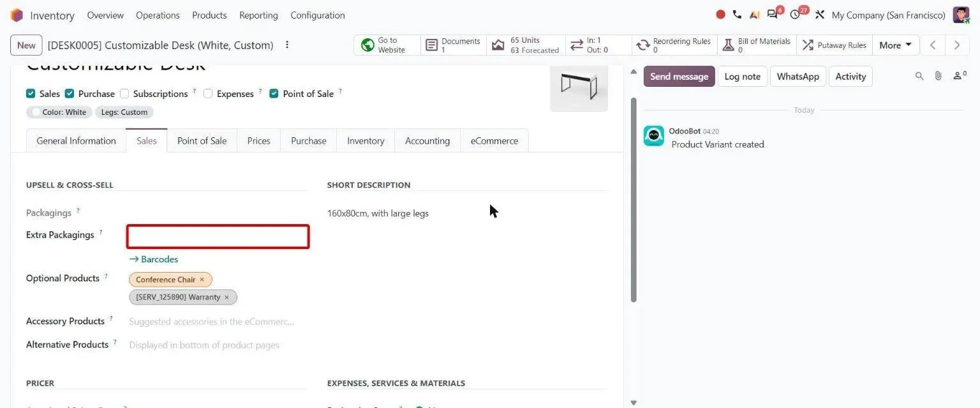
Task: Click the Color: White attribute tag
Action: [x=59, y=112]
